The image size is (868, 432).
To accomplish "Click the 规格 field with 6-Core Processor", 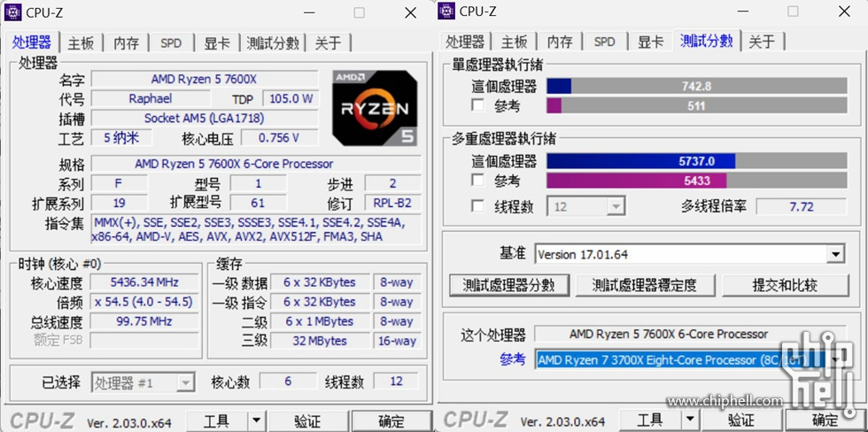I will (x=256, y=165).
